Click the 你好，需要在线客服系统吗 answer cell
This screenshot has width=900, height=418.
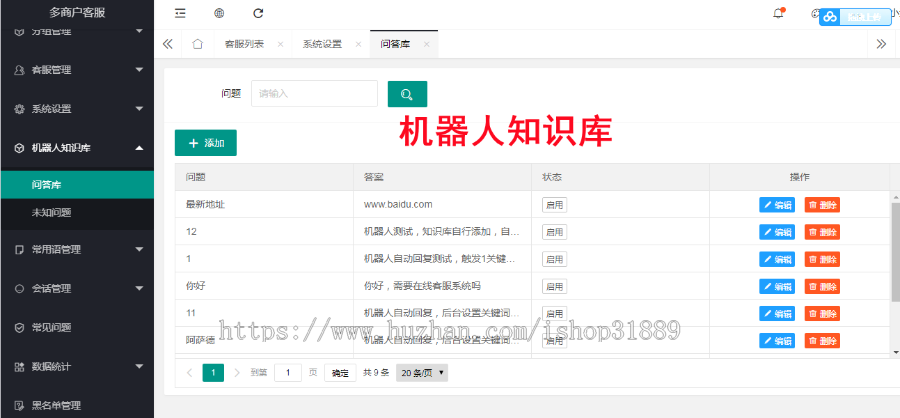pos(443,286)
